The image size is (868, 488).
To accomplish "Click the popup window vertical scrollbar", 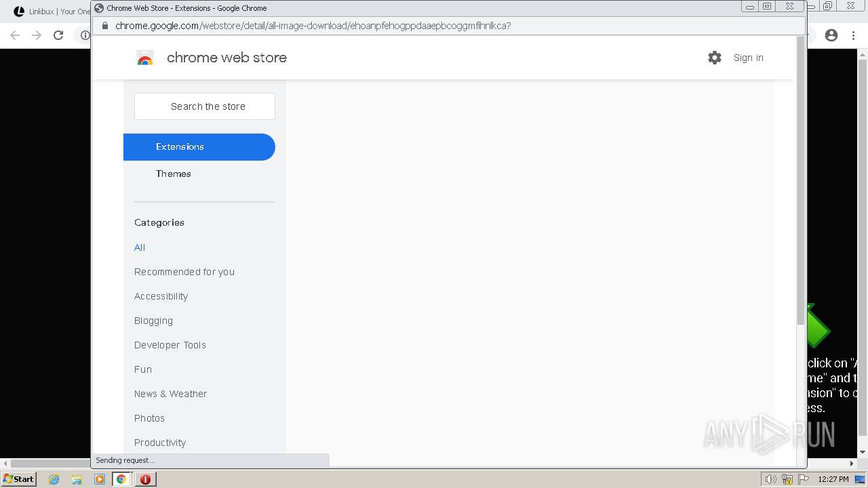I will (x=801, y=180).
